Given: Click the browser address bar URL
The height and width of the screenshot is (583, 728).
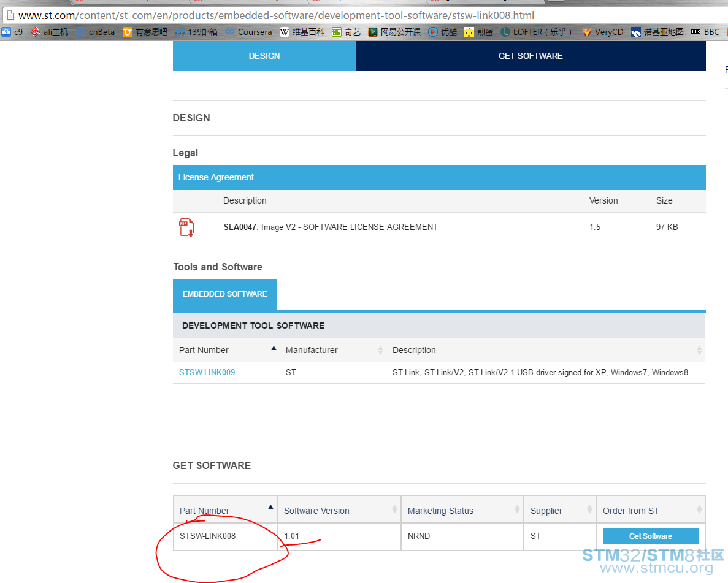Looking at the screenshot, I should tap(276, 15).
